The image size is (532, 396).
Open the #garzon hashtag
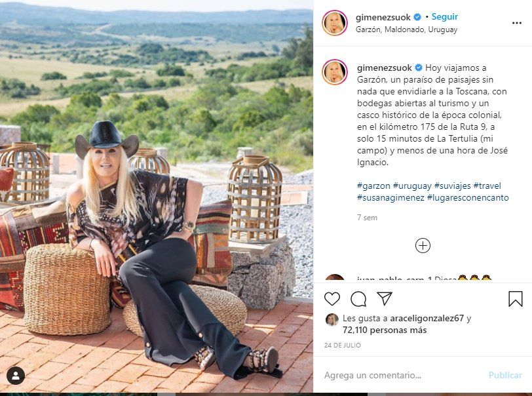tap(373, 186)
